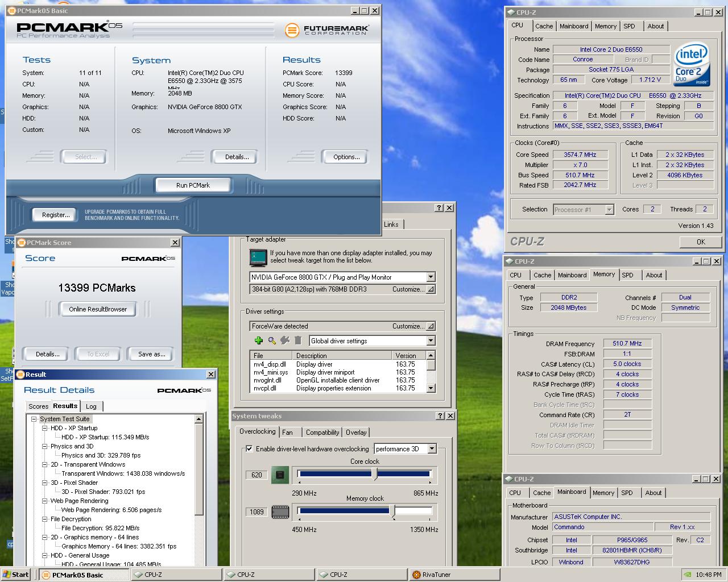Collapse the 2D - Transparent Windows node
728x582 pixels.
click(x=45, y=464)
